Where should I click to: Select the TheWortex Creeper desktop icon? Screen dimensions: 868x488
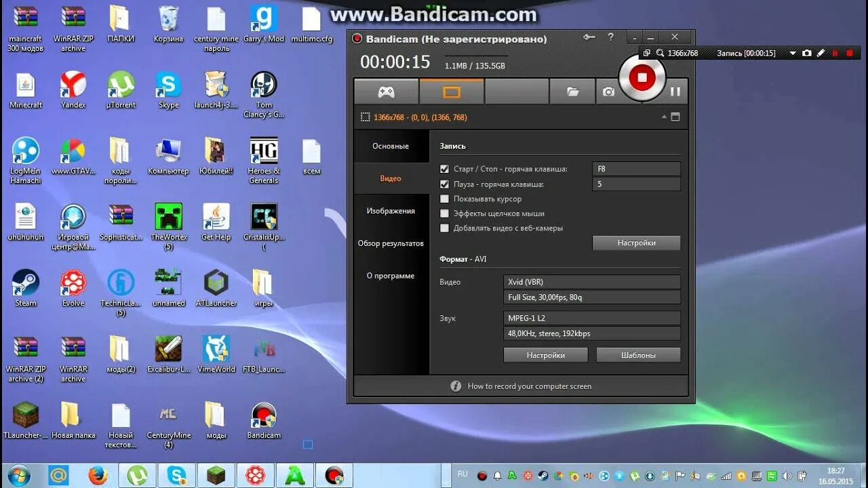coord(168,227)
